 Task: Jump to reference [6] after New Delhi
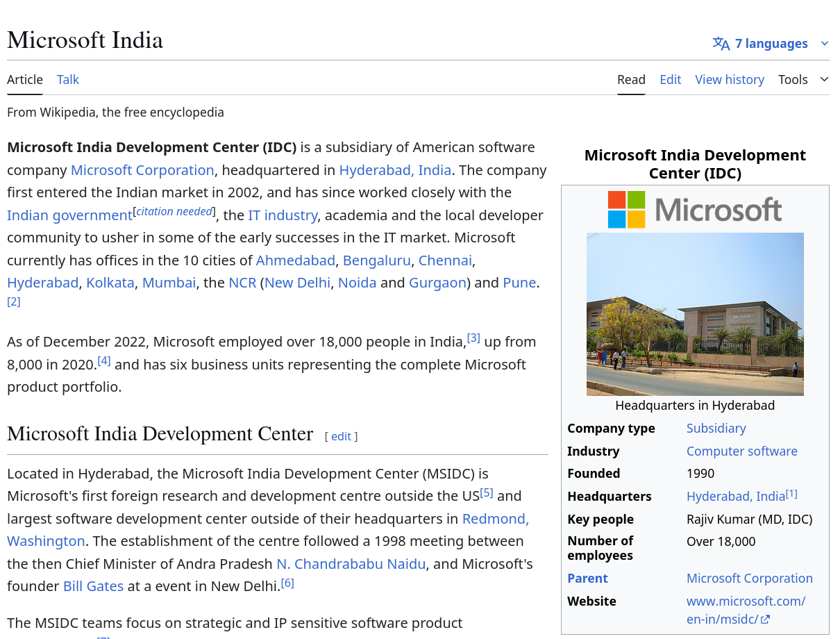click(x=287, y=583)
